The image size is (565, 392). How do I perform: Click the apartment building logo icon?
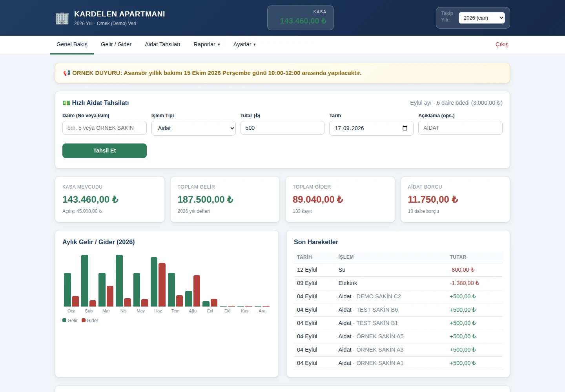pos(62,18)
